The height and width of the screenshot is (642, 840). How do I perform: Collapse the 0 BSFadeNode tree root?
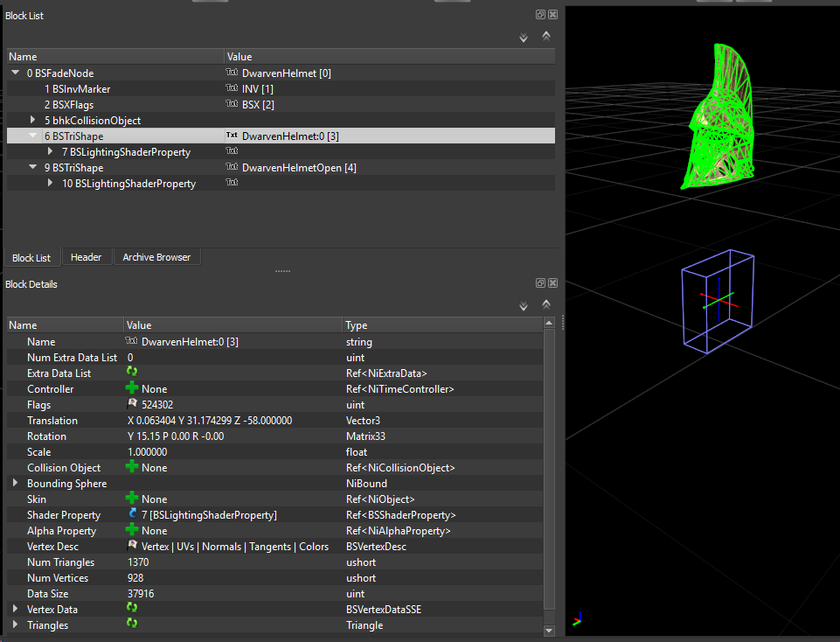tap(16, 73)
